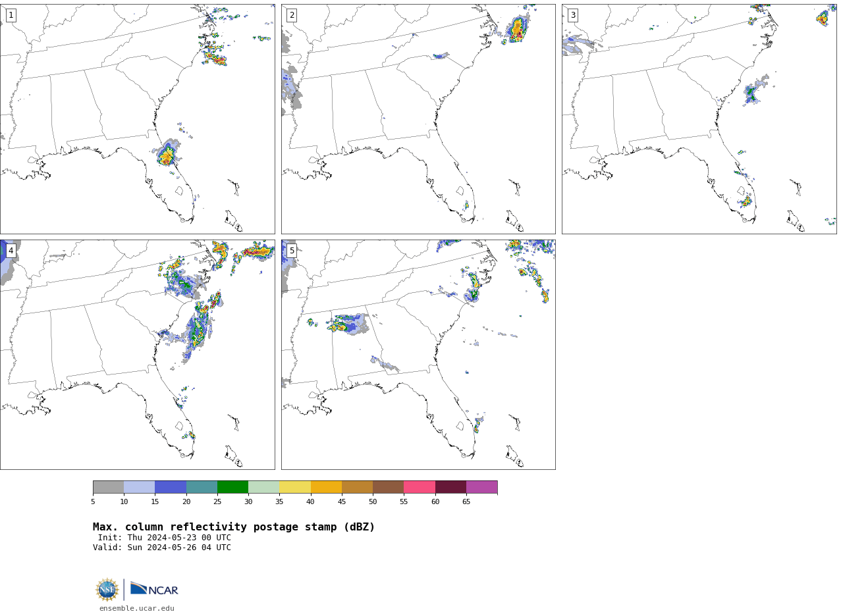Click the orange 40-45 dBZ swatch
This screenshot has height=616, width=843.
pos(326,487)
